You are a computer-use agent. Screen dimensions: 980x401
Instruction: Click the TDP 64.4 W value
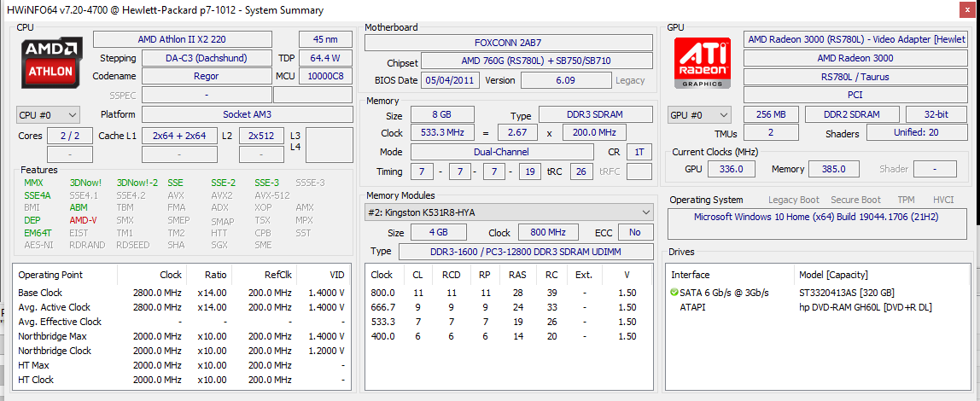[325, 58]
